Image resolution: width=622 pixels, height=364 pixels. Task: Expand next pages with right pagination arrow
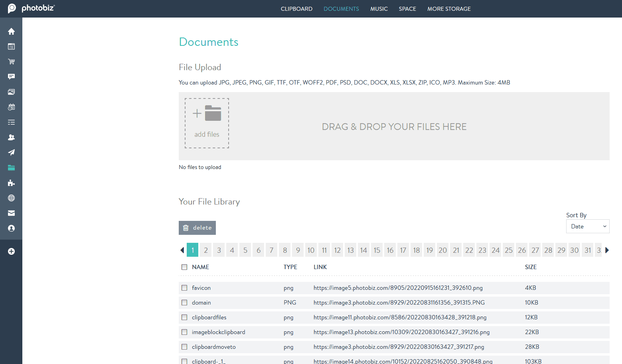coord(607,250)
